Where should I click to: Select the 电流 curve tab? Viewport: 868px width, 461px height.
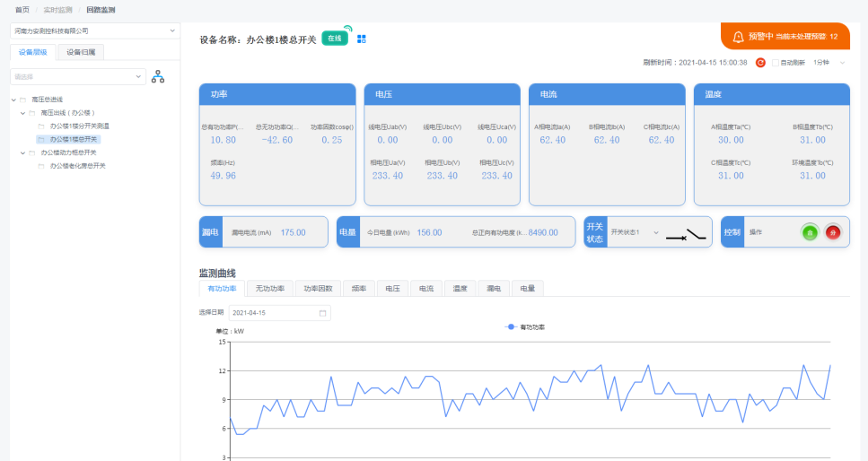tap(426, 288)
